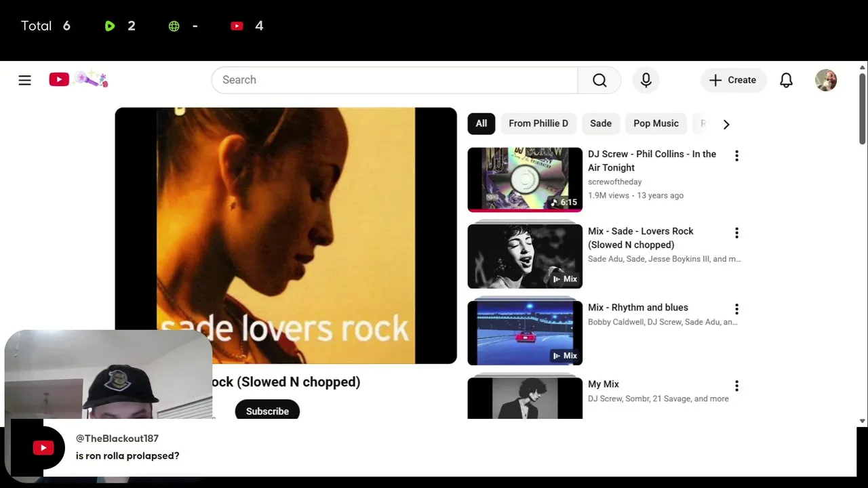Click the page vertical scrollbar
The height and width of the screenshot is (488, 868).
[863, 108]
